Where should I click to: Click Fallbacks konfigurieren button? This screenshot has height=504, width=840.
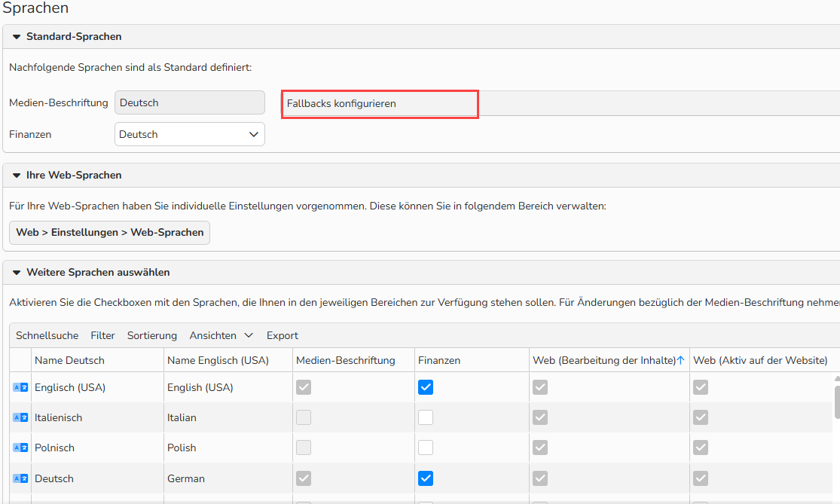pos(380,104)
